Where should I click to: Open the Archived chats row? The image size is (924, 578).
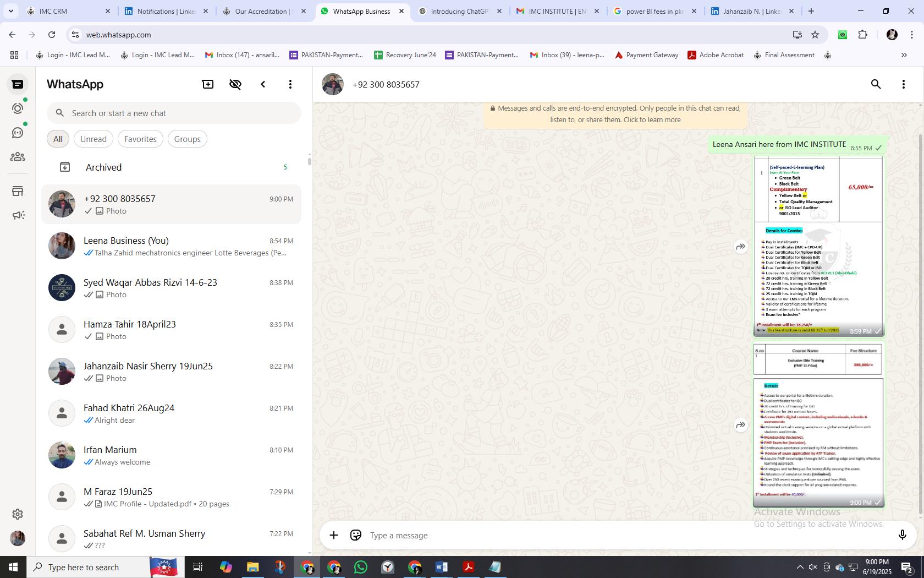point(171,167)
